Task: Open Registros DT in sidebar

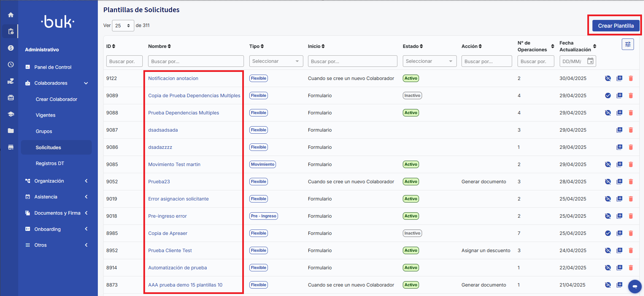Action: click(x=50, y=163)
